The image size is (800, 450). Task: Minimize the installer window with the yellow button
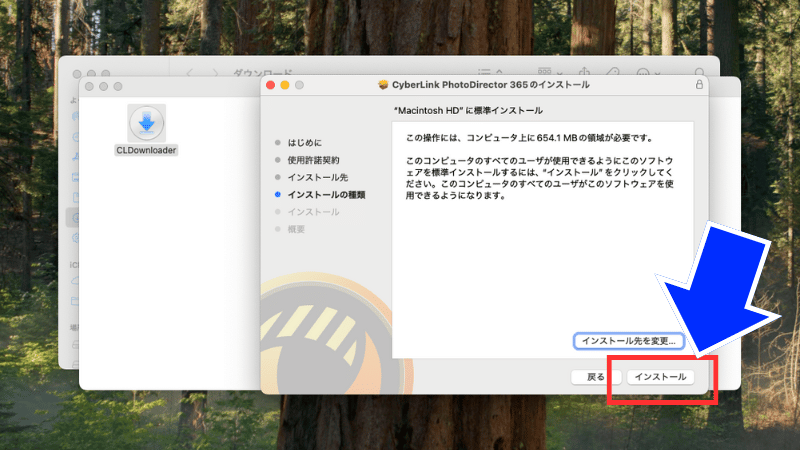[x=285, y=85]
